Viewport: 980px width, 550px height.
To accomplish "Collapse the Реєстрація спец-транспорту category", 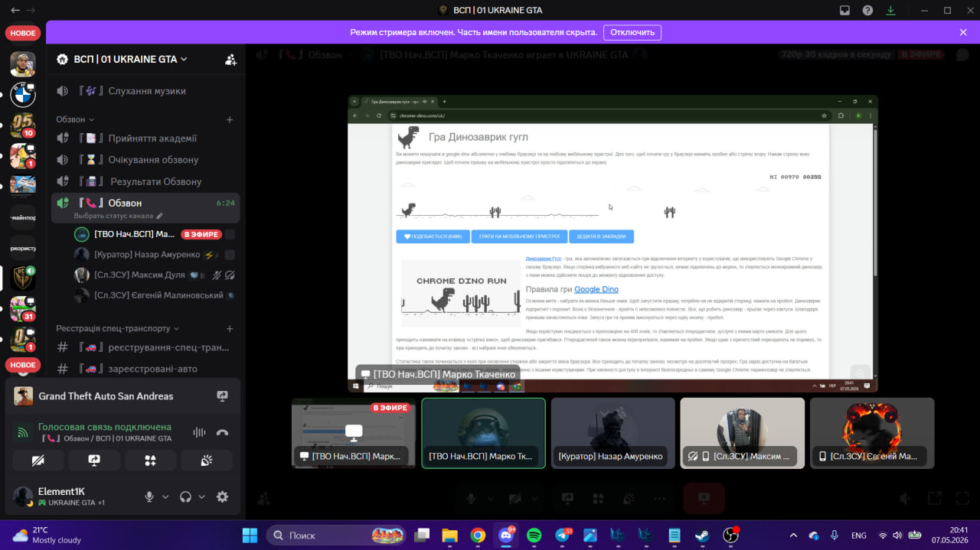I will point(117,328).
